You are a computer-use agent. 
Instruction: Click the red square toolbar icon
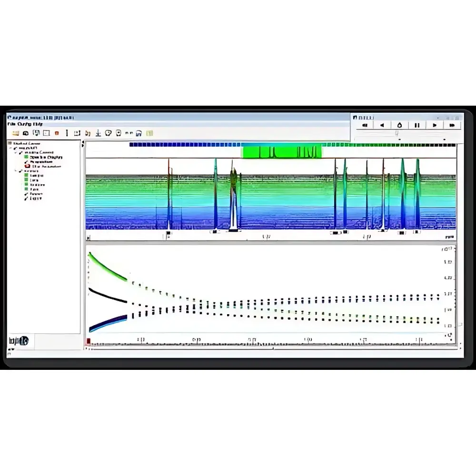pyautogui.click(x=57, y=133)
